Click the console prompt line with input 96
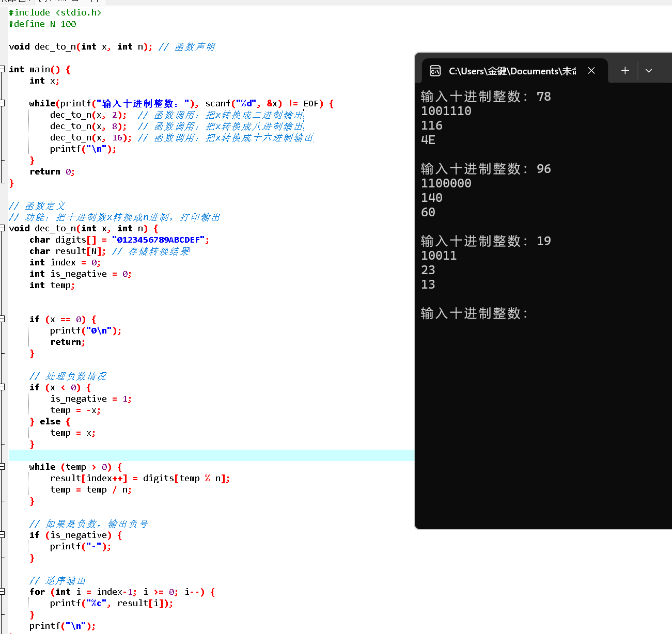Viewport: 672px width, 634px height. [x=486, y=169]
